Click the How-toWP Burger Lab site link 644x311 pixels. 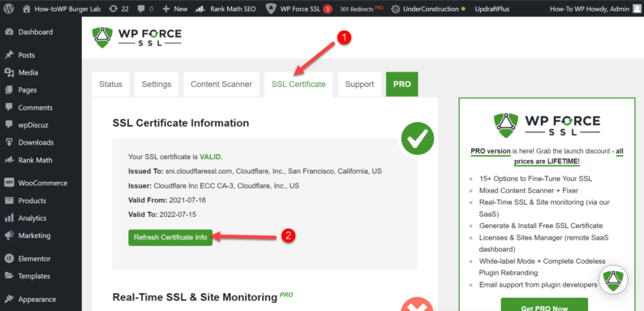click(x=68, y=9)
